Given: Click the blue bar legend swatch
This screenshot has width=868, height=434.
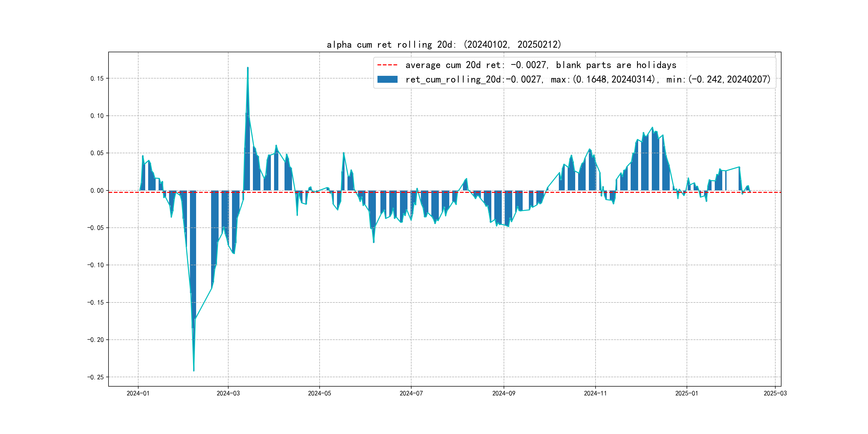Looking at the screenshot, I should (387, 79).
